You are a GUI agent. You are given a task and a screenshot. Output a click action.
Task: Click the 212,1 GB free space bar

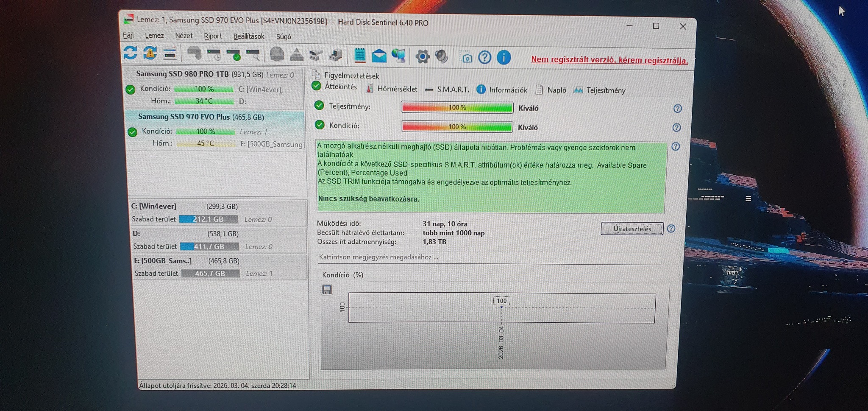(208, 219)
